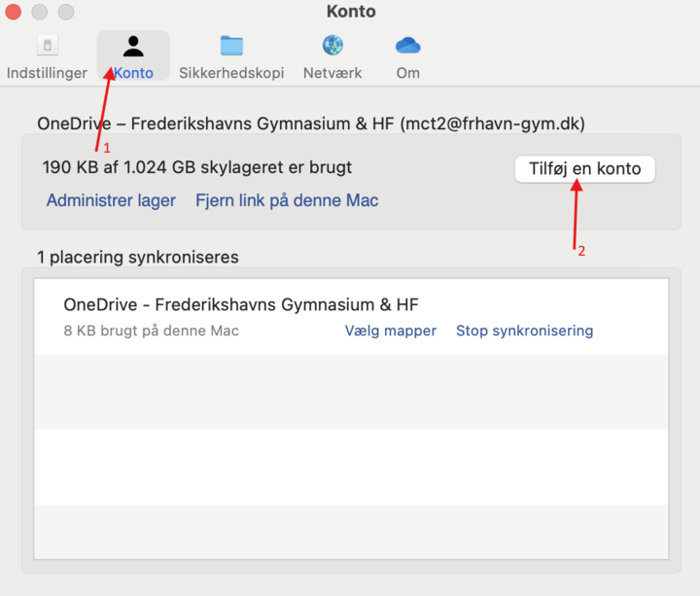This screenshot has height=596, width=700.
Task: Switch to the Sikkerhedskopi tab label
Action: click(x=231, y=73)
